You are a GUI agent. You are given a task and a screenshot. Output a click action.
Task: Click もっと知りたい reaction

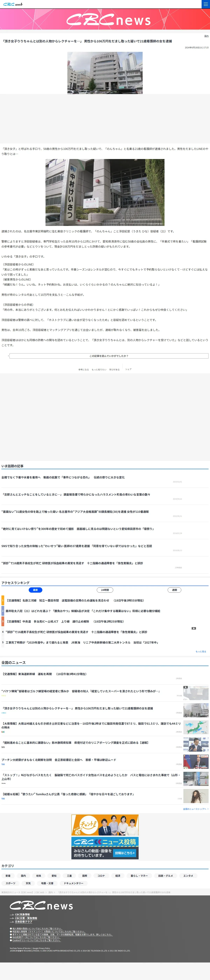point(99,369)
